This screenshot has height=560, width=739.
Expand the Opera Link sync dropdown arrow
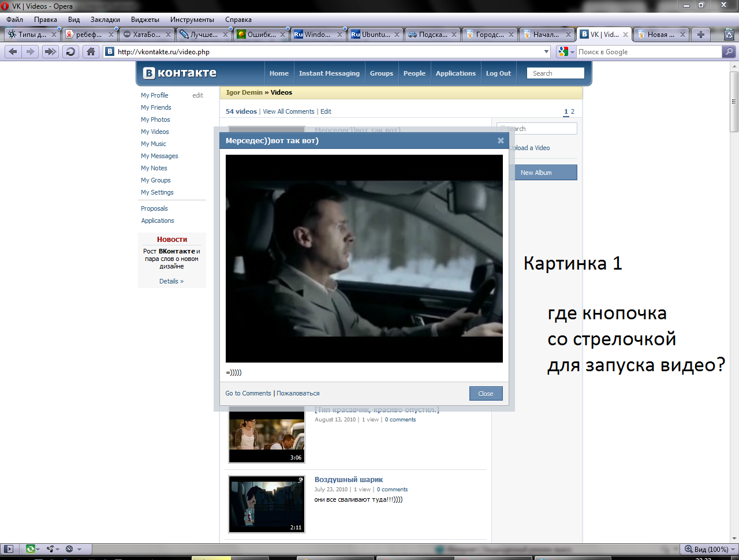pos(39,549)
